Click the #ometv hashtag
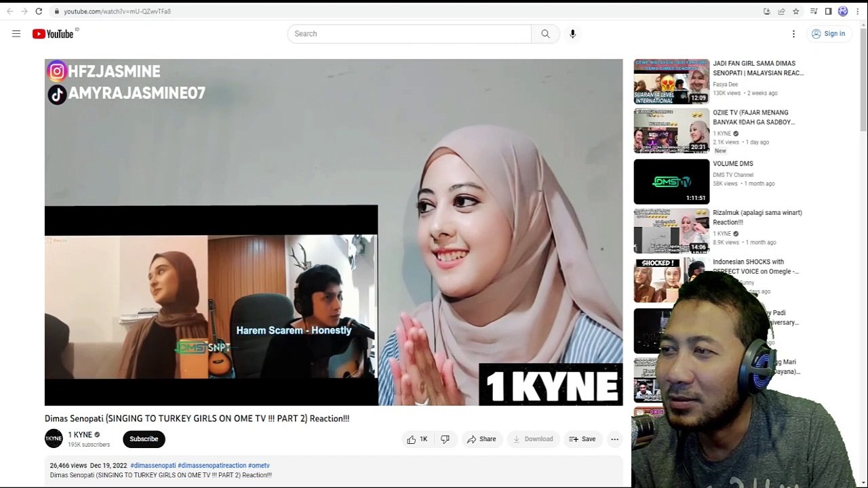Screen dimensions: 868x488 point(259,466)
